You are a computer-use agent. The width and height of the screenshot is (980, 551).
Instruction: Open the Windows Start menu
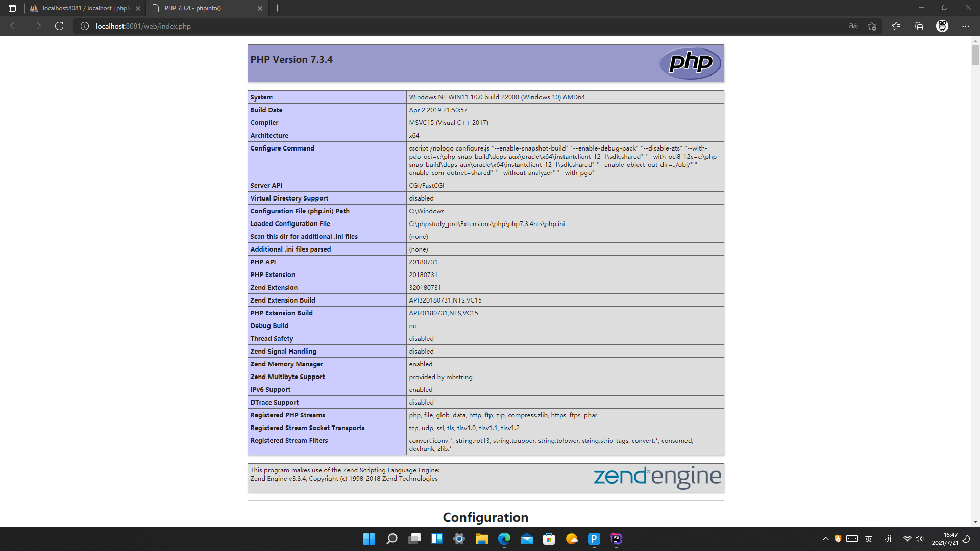pos(369,539)
